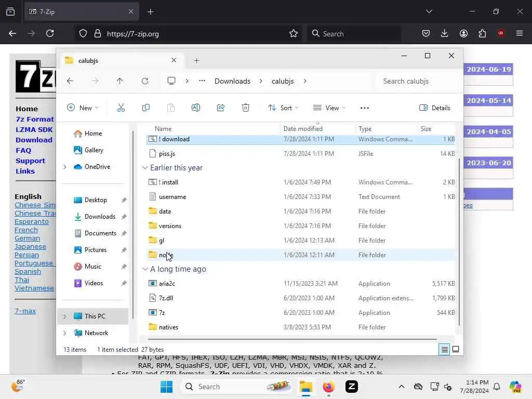Select the aria2c application file

[x=301, y=283]
